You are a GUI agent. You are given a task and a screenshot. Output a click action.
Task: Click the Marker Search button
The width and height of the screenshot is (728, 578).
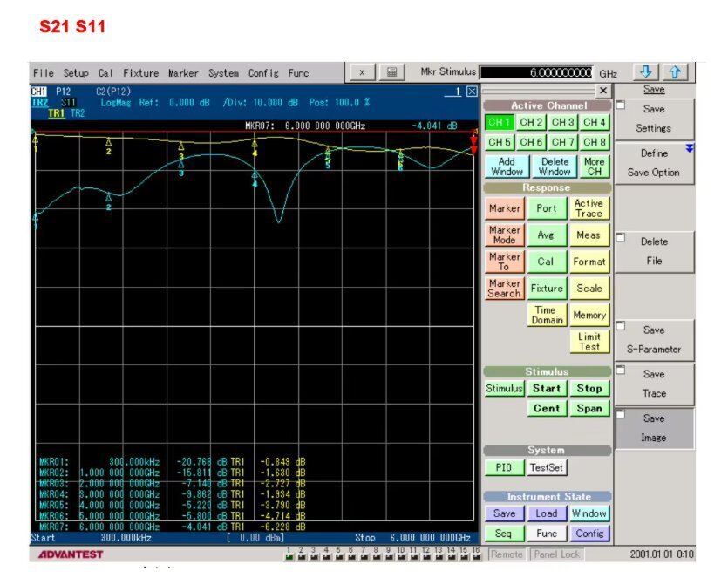[504, 289]
